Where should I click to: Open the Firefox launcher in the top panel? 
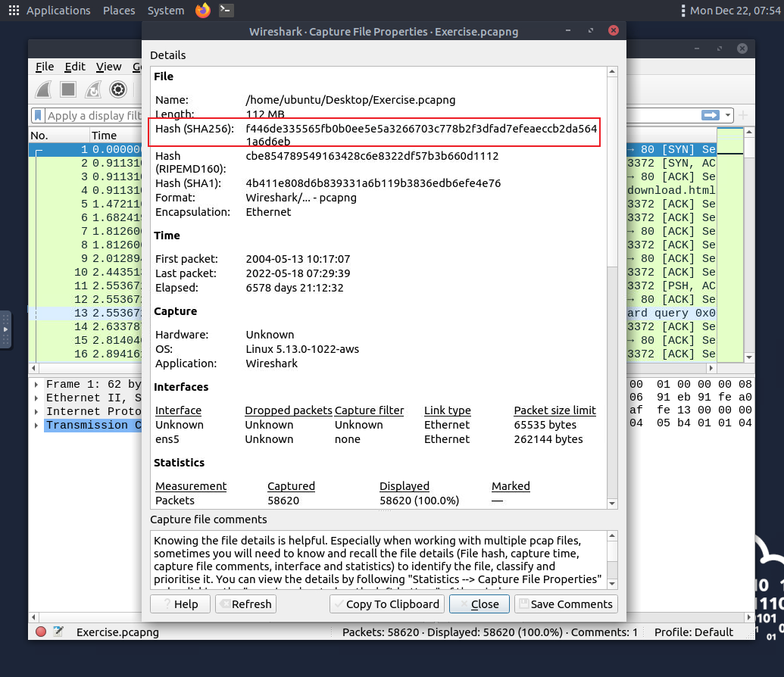coord(202,10)
